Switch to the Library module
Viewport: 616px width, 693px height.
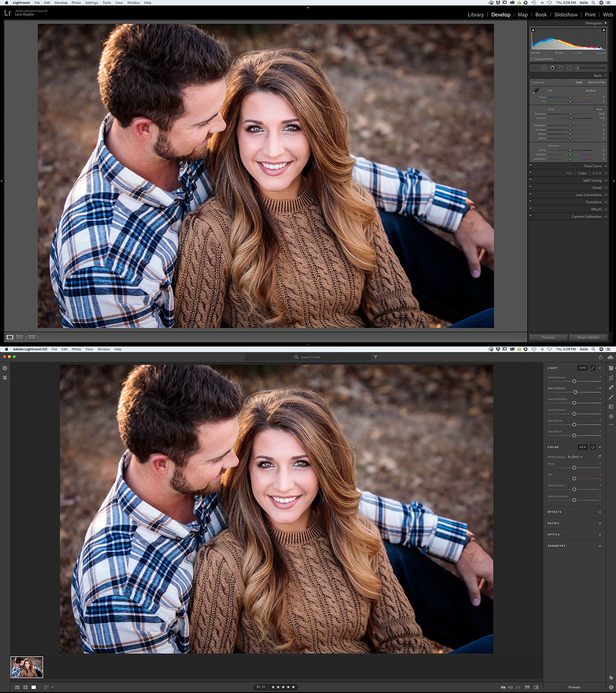coord(476,15)
